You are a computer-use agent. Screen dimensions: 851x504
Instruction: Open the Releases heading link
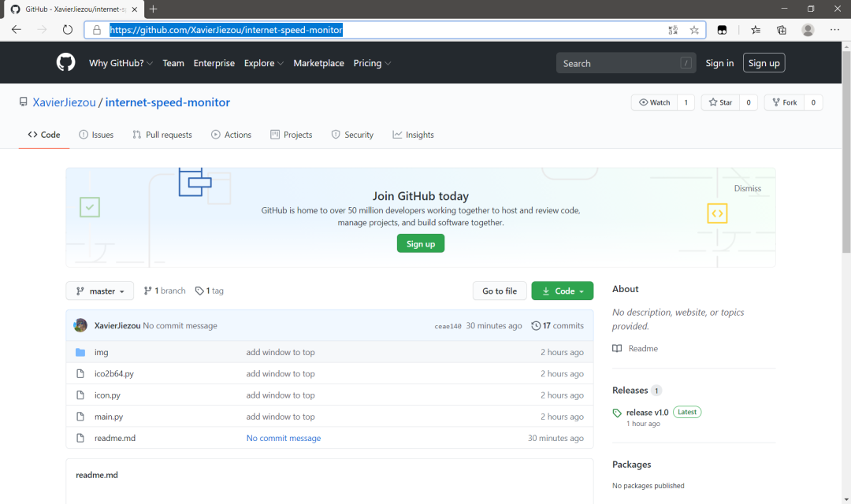tap(630, 390)
